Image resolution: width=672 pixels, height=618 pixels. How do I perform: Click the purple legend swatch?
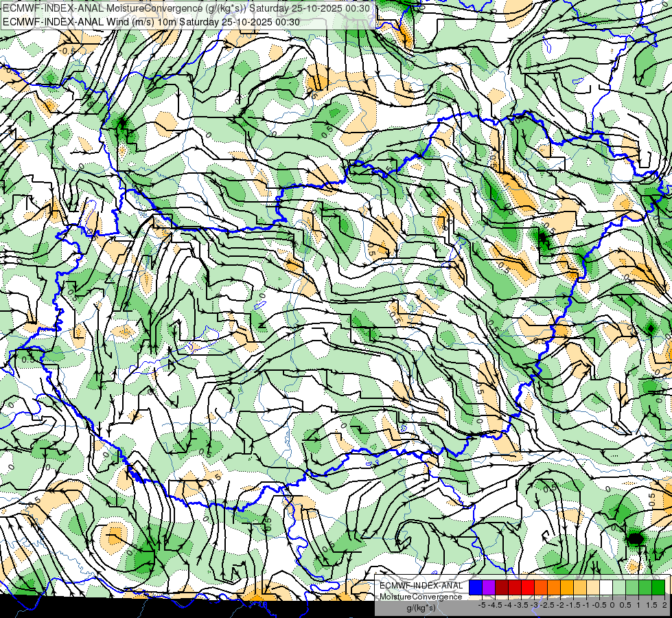489,587
